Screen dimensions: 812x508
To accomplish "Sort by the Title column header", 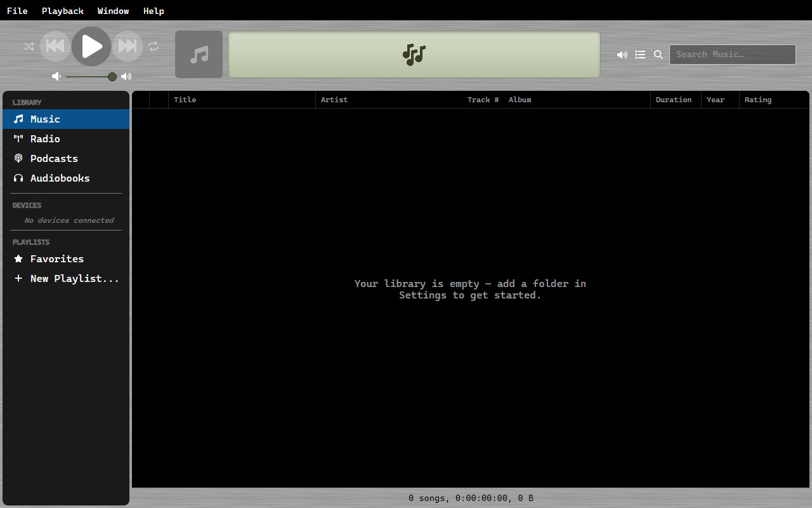I will 242,100.
